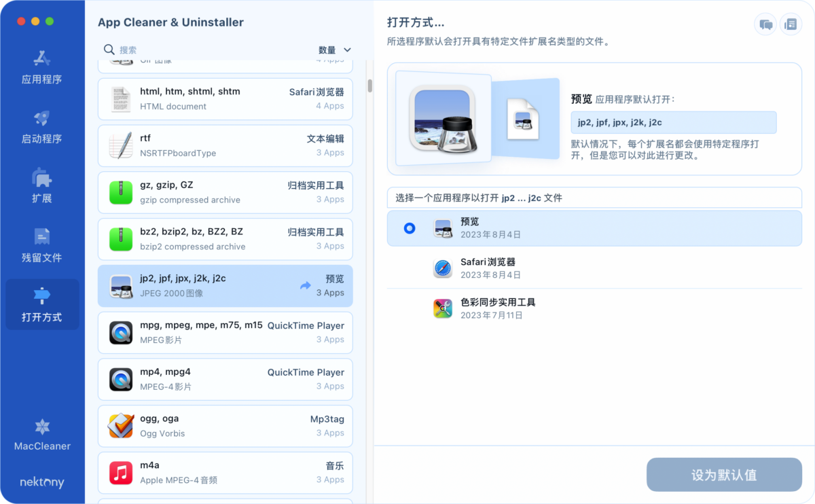Screen dimensions: 815x504
Task: Click the Ogg Vorbis Mp3tag icon
Action: pyautogui.click(x=121, y=426)
